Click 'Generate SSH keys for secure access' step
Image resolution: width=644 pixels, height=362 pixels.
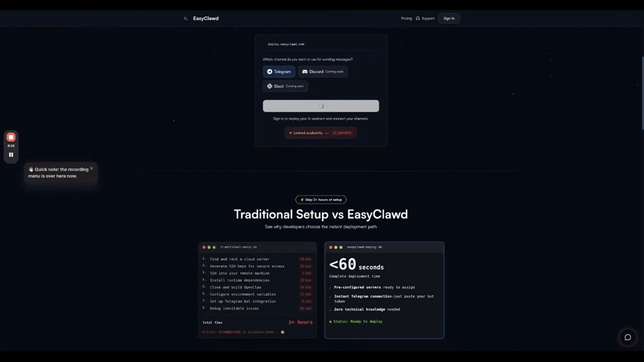point(247,266)
